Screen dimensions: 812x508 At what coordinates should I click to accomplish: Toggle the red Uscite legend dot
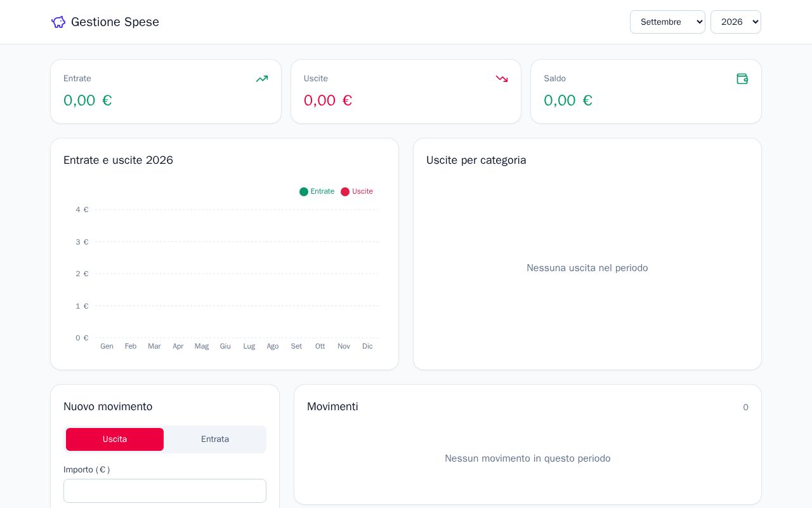(345, 192)
